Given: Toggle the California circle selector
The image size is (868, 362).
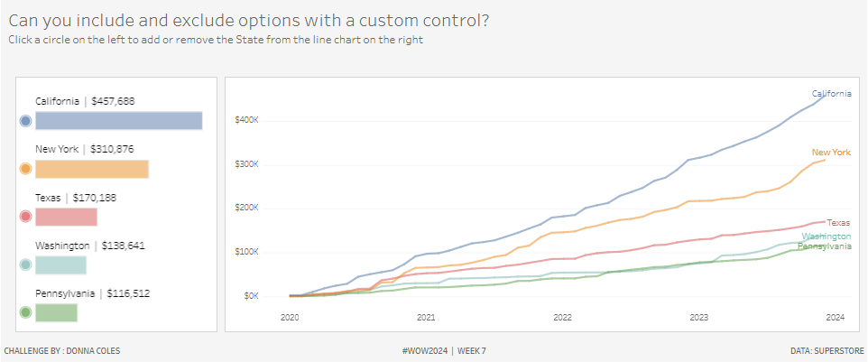Looking at the screenshot, I should pyautogui.click(x=25, y=121).
